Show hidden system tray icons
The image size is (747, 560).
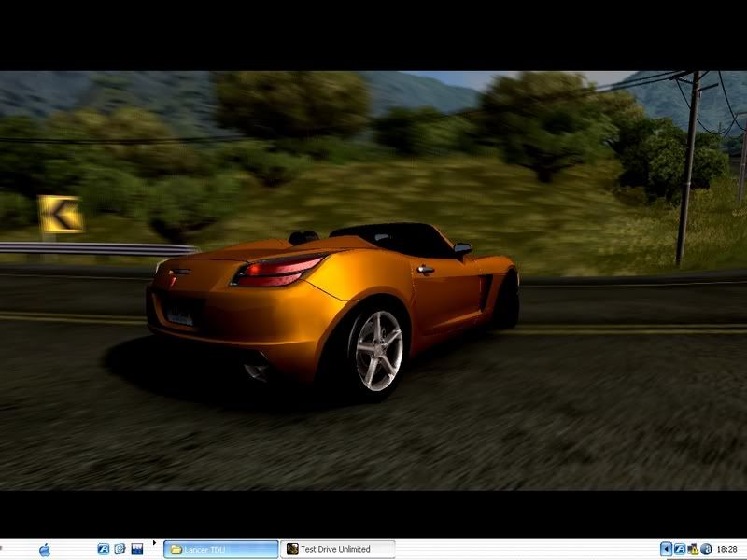pos(666,550)
